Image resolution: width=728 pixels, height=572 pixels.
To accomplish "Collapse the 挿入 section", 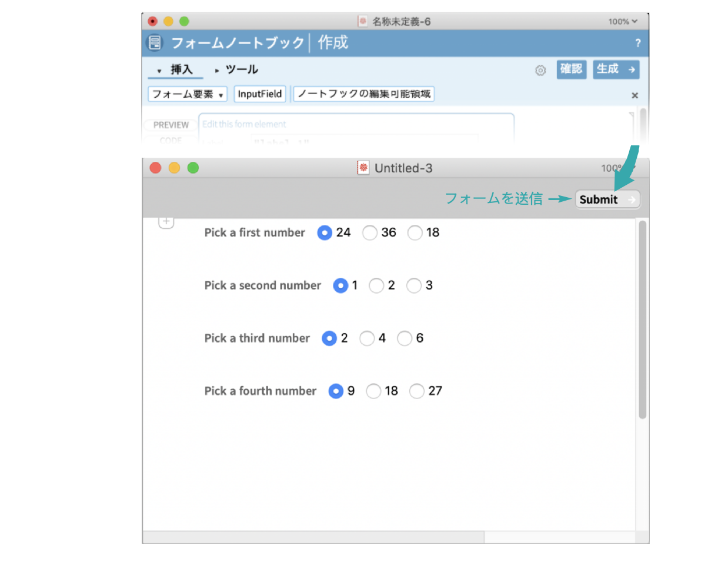I will pos(175,70).
